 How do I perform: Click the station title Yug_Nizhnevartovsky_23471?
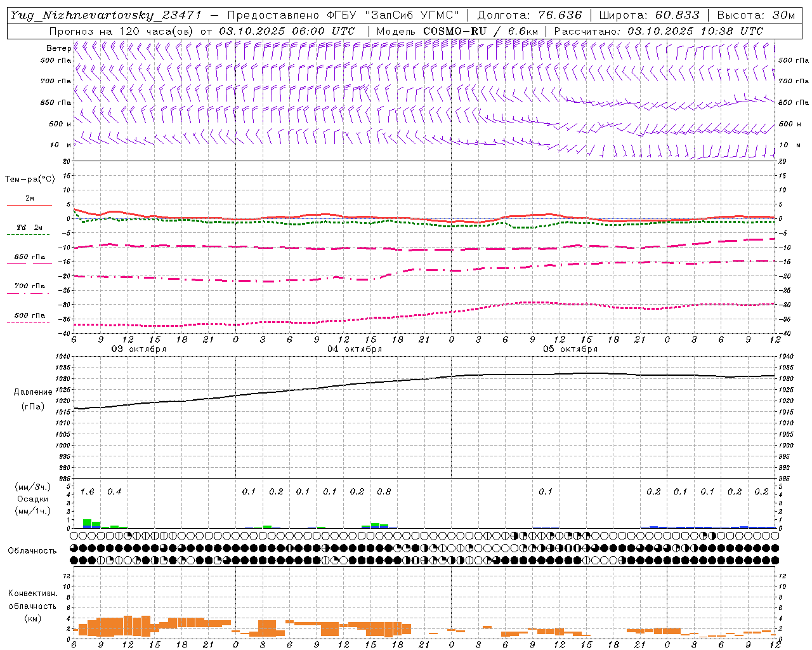(x=106, y=15)
